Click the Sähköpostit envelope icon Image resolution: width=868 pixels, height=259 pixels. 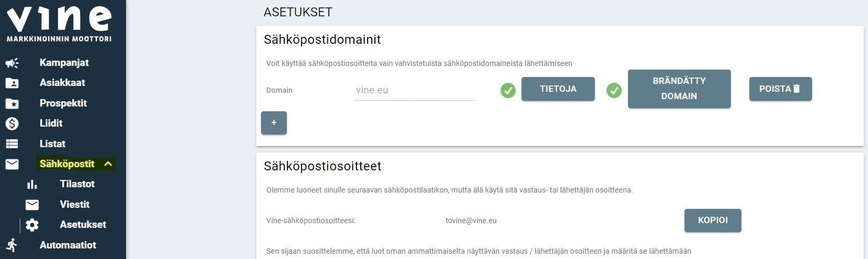(x=12, y=164)
